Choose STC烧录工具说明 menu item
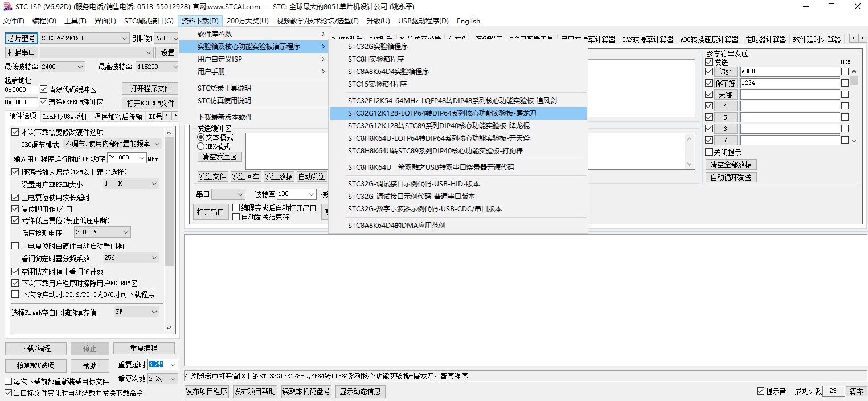 (253, 88)
